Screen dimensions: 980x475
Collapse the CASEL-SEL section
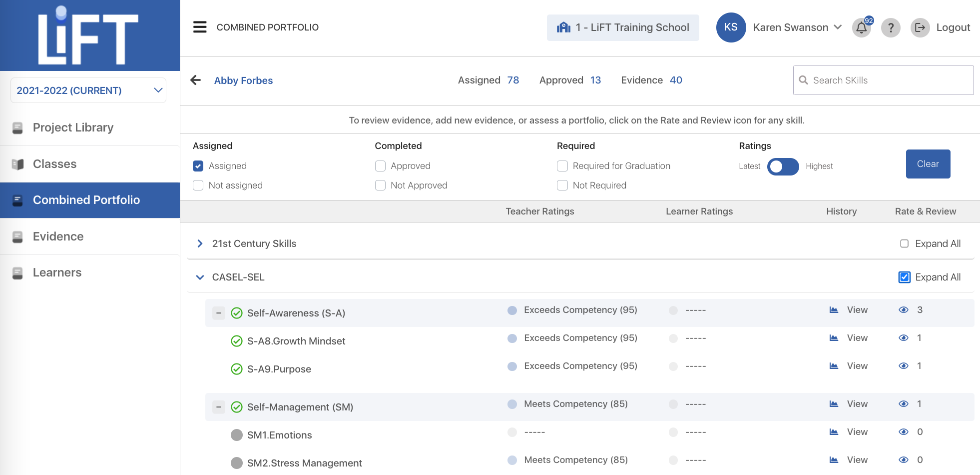tap(200, 277)
